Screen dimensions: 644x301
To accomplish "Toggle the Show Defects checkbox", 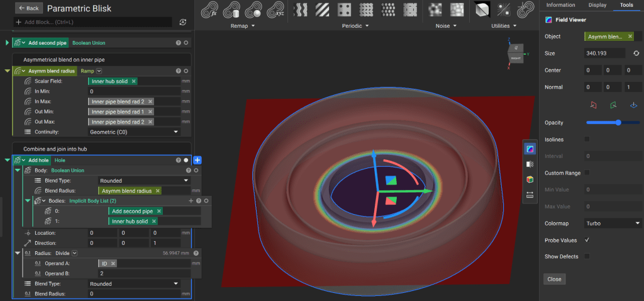I will [x=587, y=256].
